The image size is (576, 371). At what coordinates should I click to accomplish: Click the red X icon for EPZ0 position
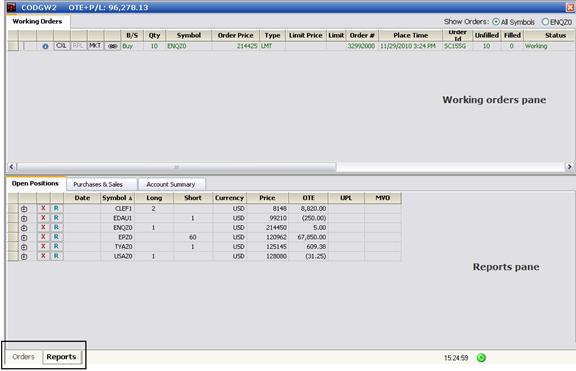pyautogui.click(x=43, y=237)
